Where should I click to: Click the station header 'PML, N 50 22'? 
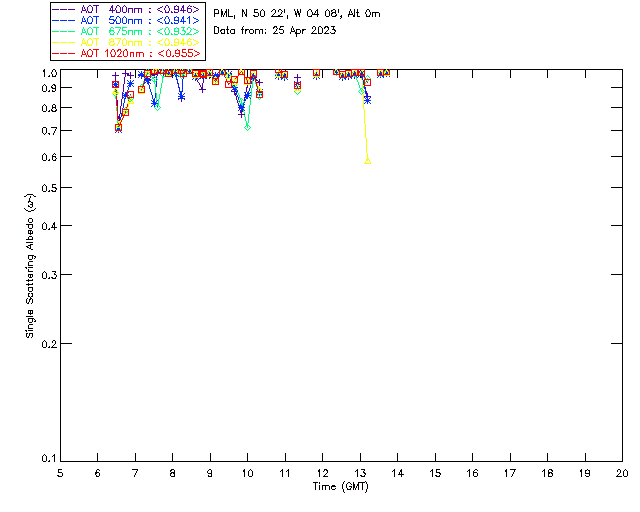click(297, 14)
